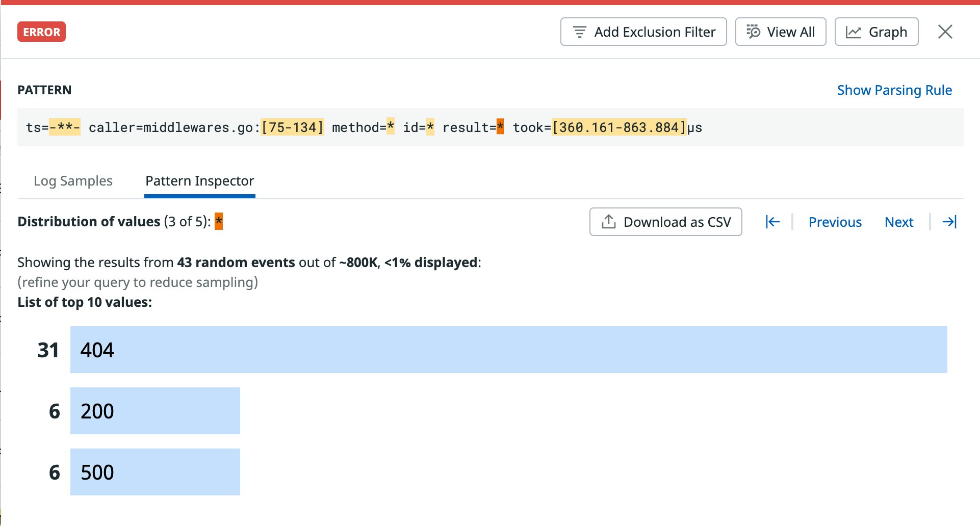Select the result=* wildcard in pattern
Viewport: 980px width, 526px height.
tap(500, 127)
